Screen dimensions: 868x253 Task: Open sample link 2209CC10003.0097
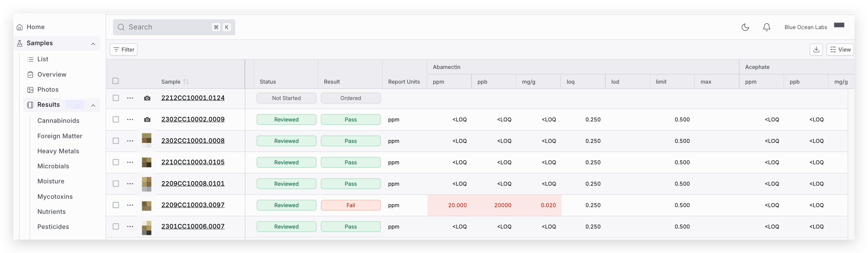pyautogui.click(x=193, y=205)
